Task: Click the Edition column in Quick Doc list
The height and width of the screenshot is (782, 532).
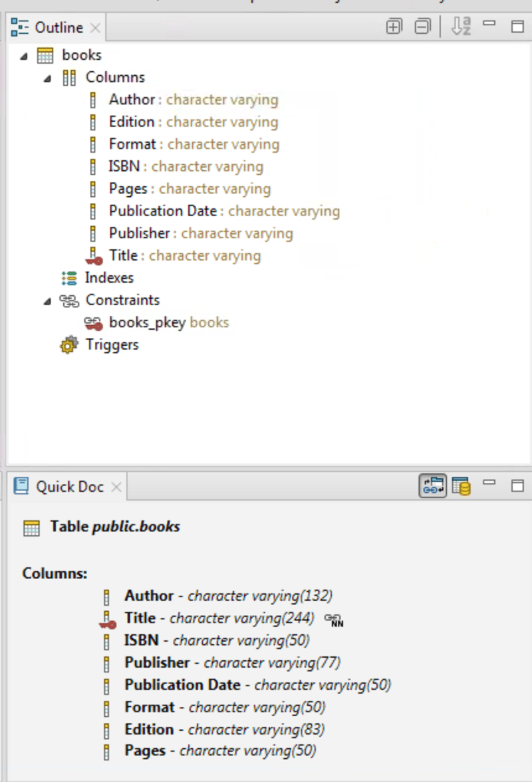Action: 224,729
